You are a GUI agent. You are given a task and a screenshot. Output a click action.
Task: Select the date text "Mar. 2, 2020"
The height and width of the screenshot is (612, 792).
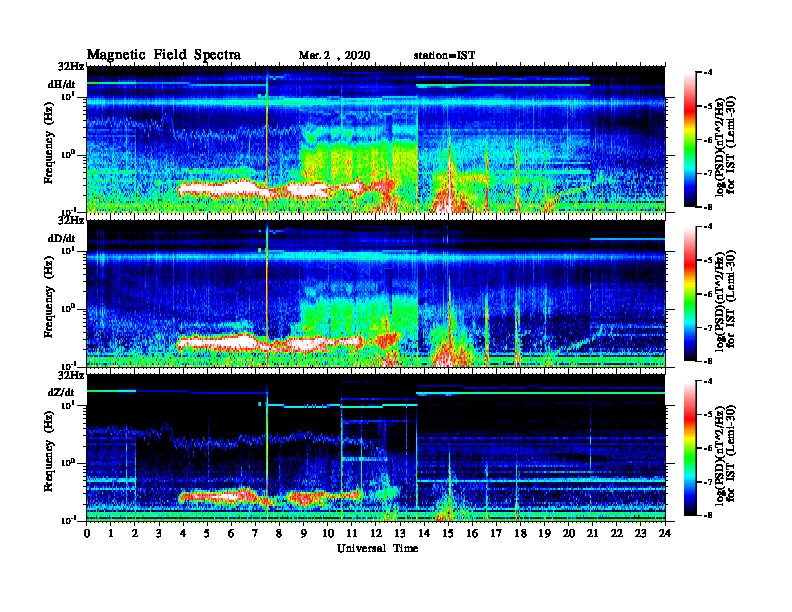pyautogui.click(x=334, y=56)
